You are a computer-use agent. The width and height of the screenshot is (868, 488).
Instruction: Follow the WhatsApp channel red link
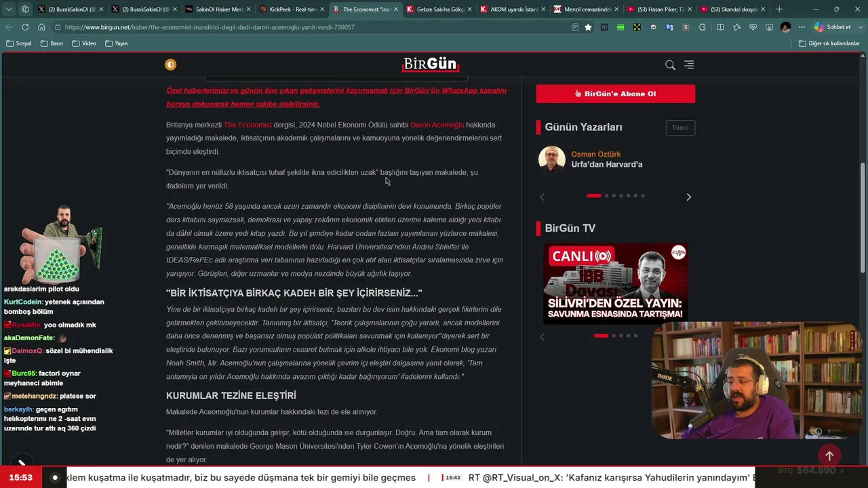click(x=336, y=98)
